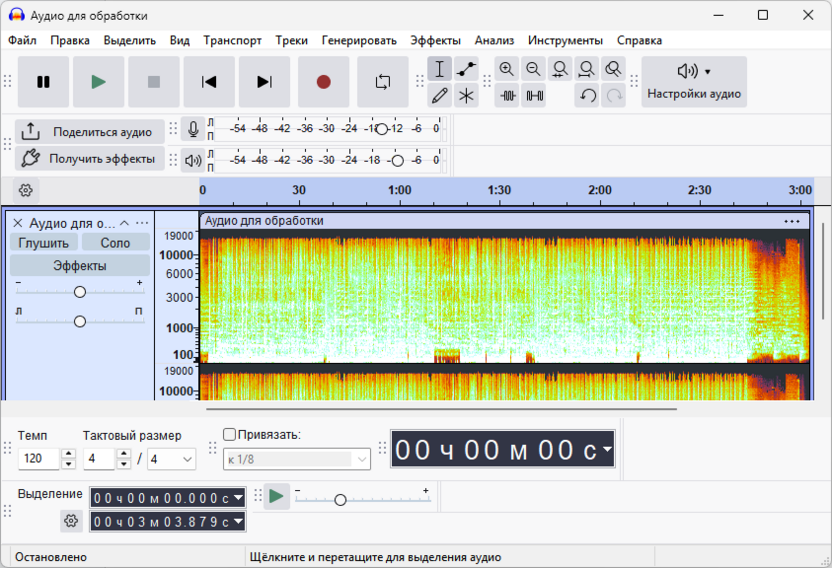Open the Инструменты menu
The width and height of the screenshot is (832, 568).
click(565, 40)
